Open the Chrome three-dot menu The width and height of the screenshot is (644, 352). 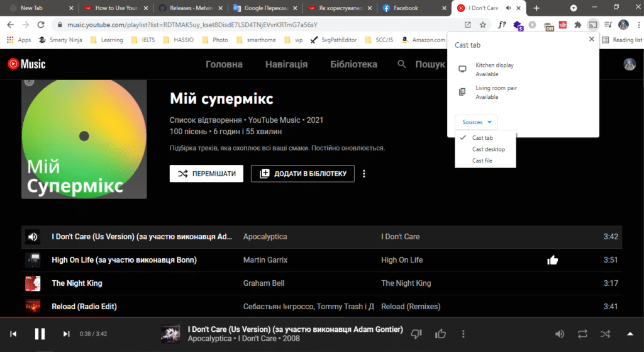[638, 25]
